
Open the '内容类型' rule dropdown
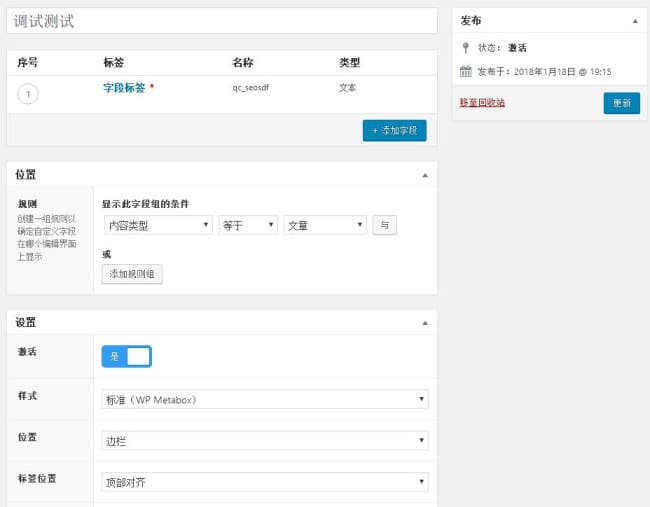click(x=158, y=225)
